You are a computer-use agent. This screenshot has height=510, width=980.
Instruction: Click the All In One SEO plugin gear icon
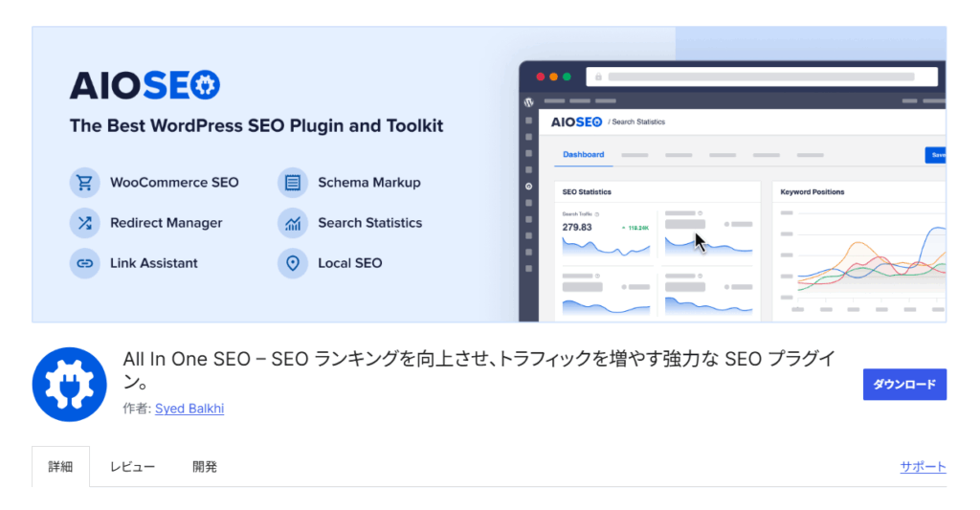click(x=69, y=385)
